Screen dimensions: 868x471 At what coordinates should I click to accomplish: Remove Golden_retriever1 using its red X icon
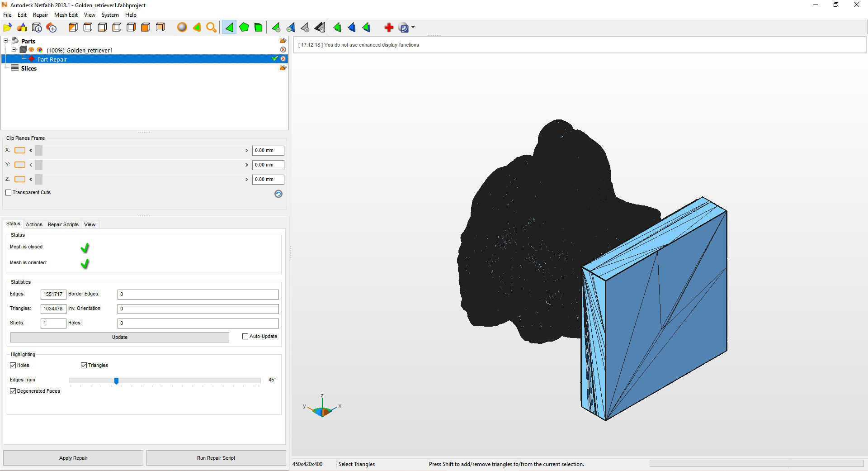click(283, 50)
